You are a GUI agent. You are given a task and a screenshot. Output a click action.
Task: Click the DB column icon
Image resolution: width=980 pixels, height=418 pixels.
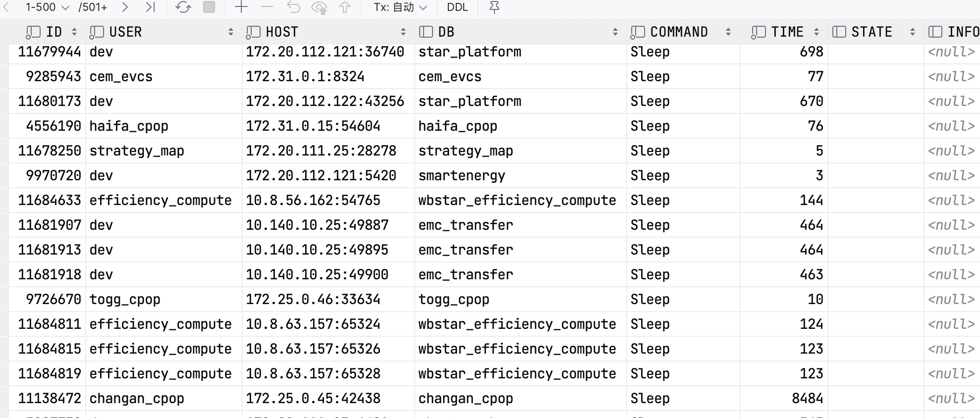point(426,32)
